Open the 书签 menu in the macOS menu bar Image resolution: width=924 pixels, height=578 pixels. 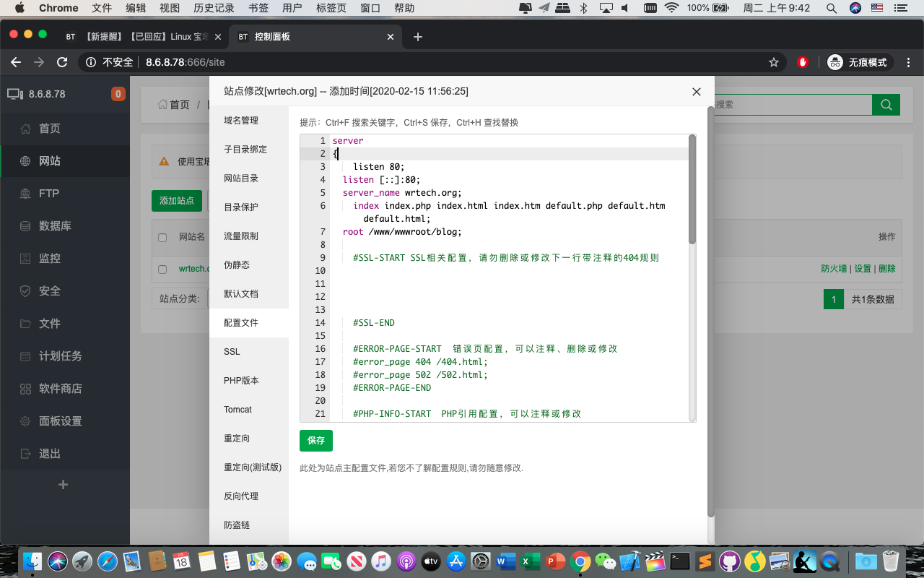[258, 8]
